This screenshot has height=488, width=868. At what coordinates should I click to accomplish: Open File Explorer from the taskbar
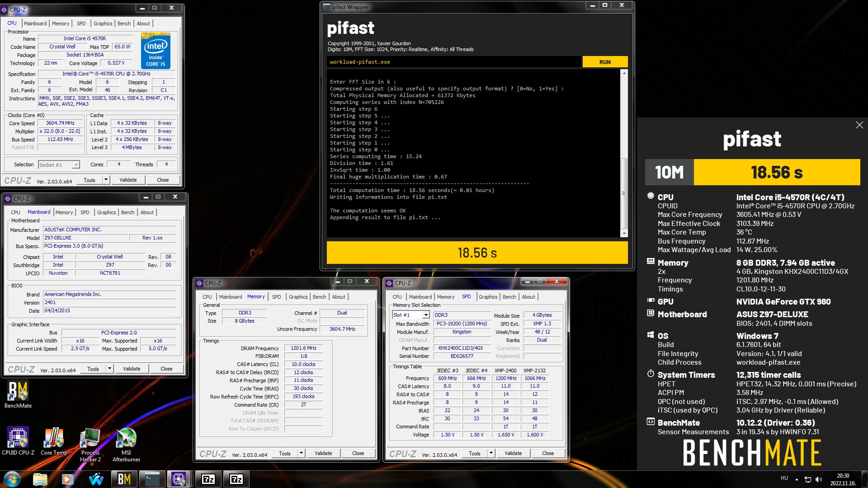click(x=40, y=479)
